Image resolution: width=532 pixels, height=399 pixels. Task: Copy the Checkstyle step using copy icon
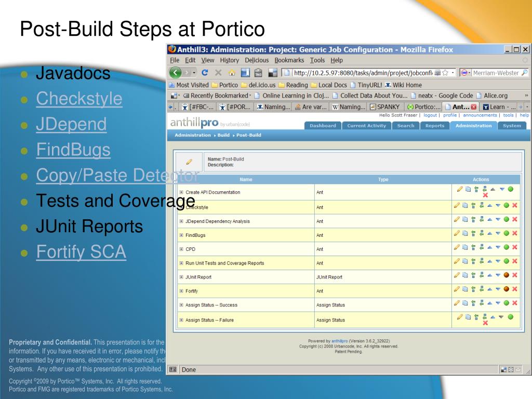click(465, 205)
